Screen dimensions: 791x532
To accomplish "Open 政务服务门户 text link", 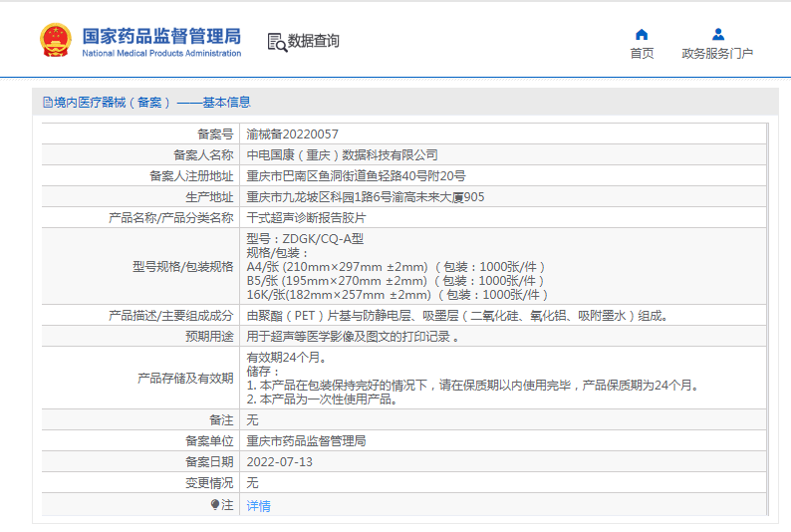I will click(x=717, y=53).
